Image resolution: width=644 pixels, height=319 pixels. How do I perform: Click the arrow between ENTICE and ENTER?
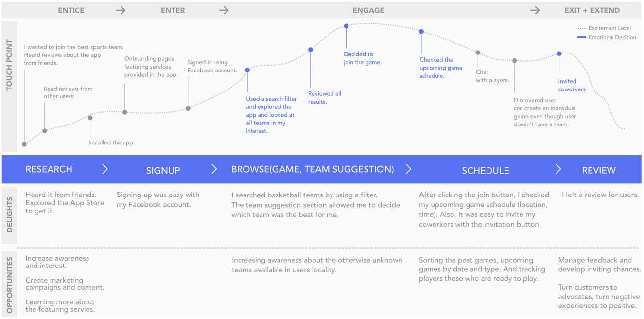[x=121, y=10]
